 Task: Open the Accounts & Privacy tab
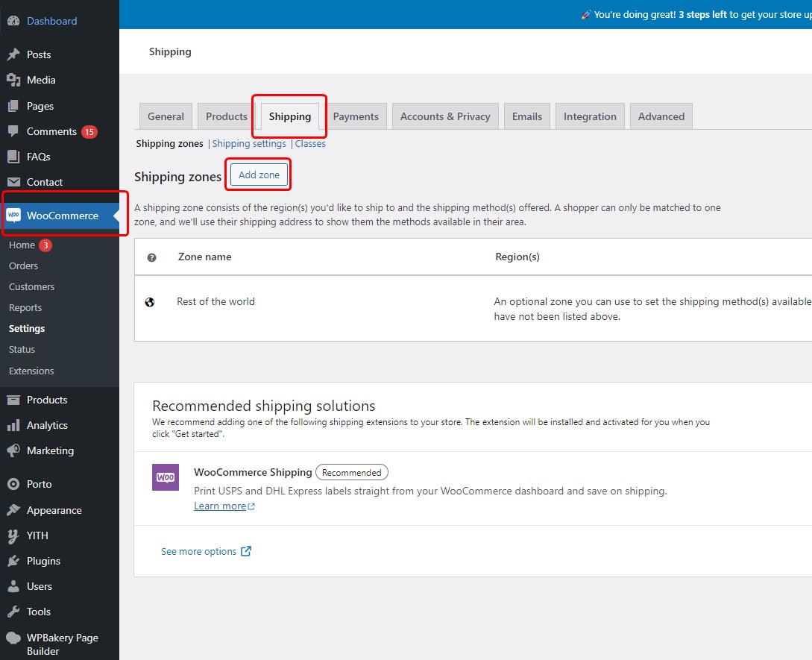445,116
